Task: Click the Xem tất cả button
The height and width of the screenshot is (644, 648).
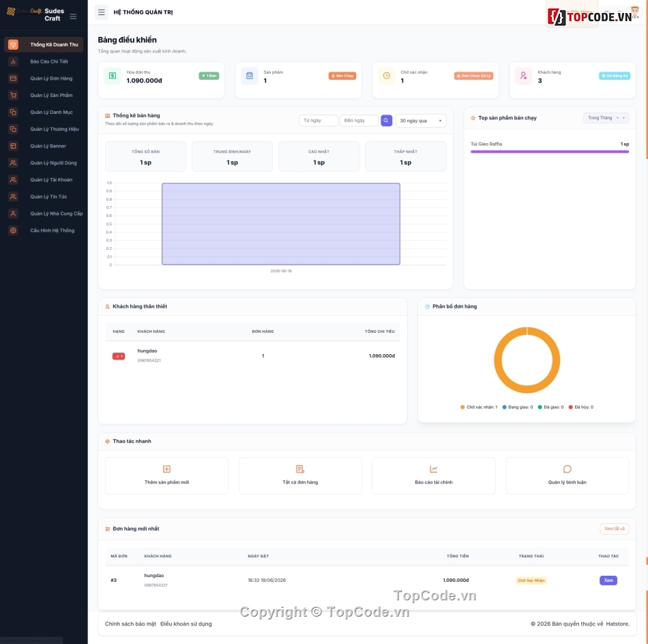Action: (614, 529)
